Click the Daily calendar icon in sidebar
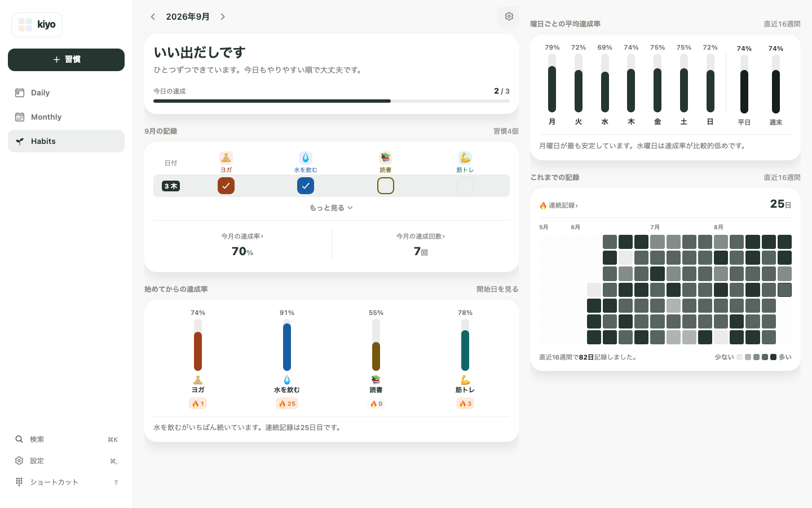812x508 pixels. click(x=20, y=93)
